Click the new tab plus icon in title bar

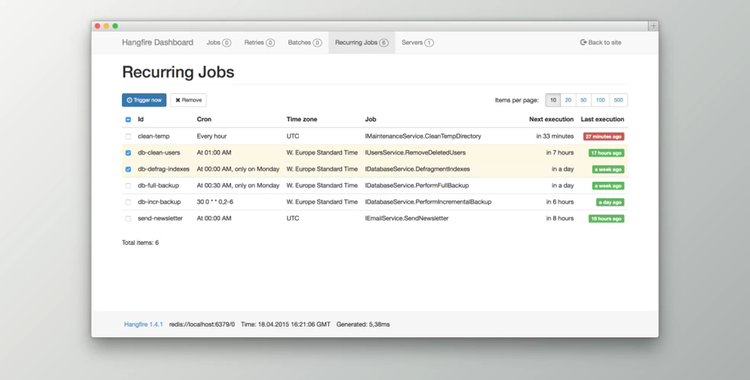click(653, 26)
